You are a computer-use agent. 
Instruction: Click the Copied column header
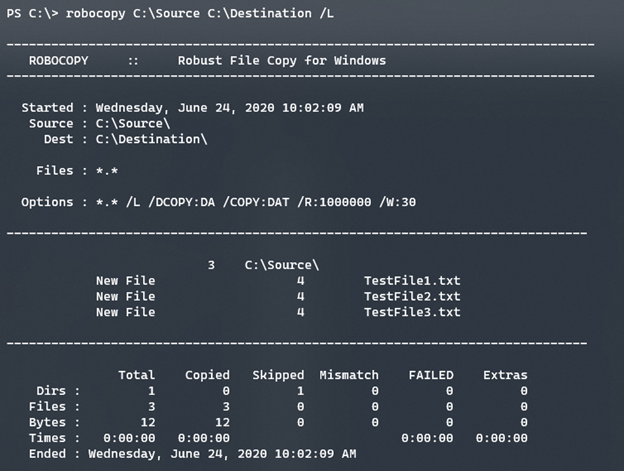point(207,375)
